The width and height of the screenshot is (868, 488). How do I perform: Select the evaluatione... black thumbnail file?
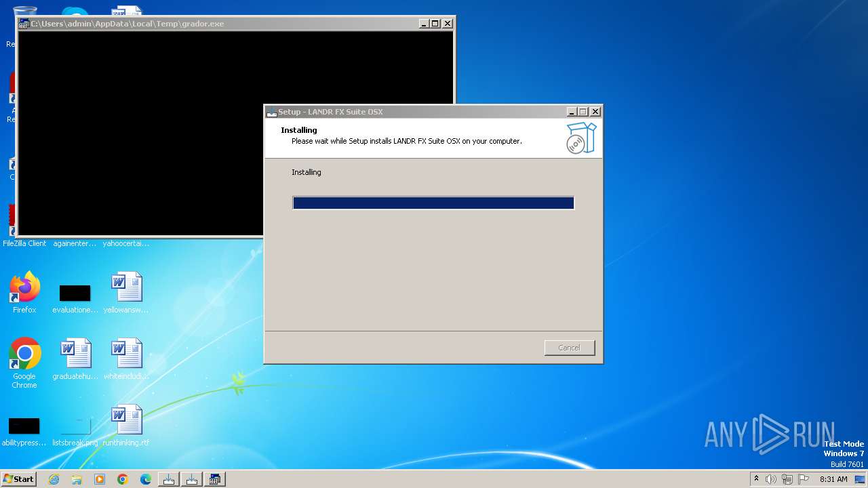coord(75,298)
